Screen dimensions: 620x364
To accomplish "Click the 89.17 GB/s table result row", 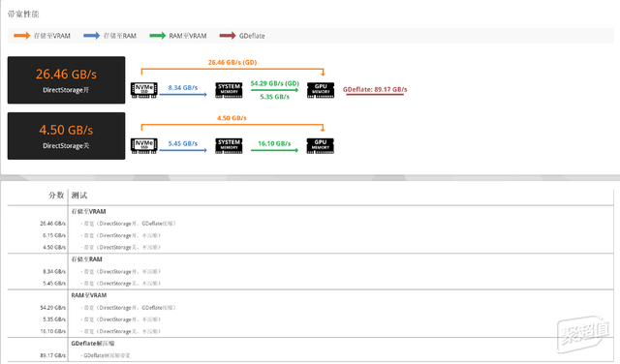I will coord(310,355).
